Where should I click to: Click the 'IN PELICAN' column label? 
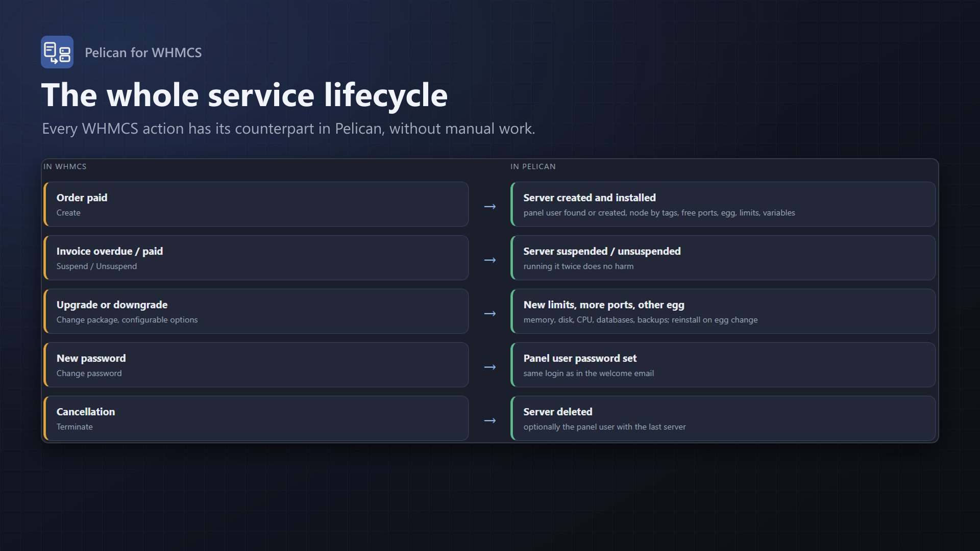(x=533, y=166)
